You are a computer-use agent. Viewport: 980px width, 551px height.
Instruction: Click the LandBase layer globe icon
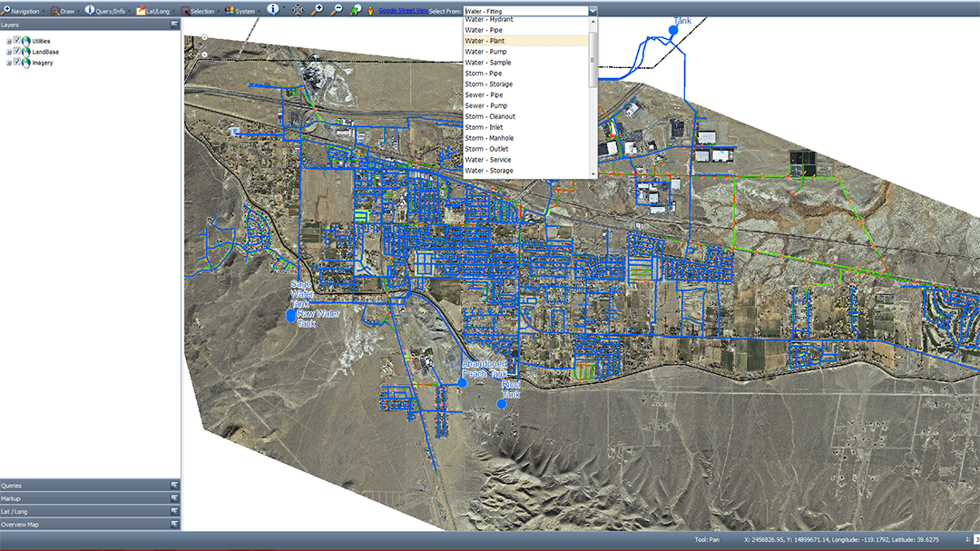pyautogui.click(x=26, y=52)
